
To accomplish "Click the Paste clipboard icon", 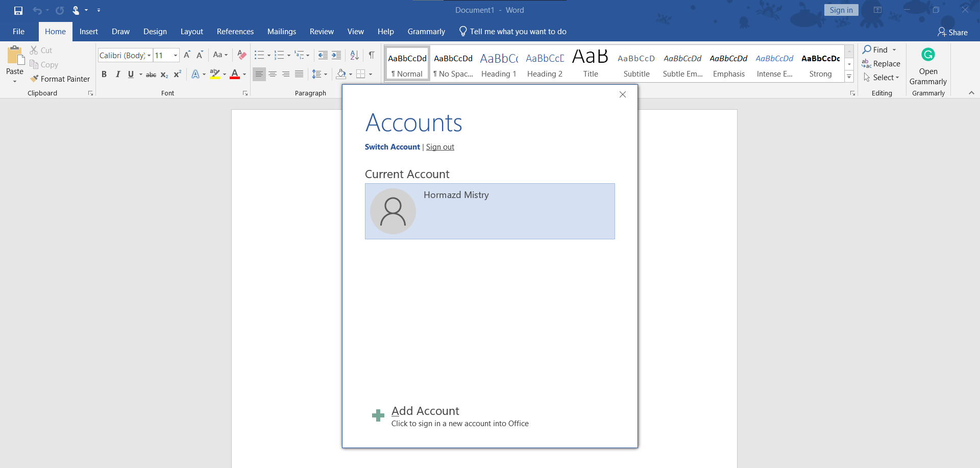I will [x=15, y=56].
